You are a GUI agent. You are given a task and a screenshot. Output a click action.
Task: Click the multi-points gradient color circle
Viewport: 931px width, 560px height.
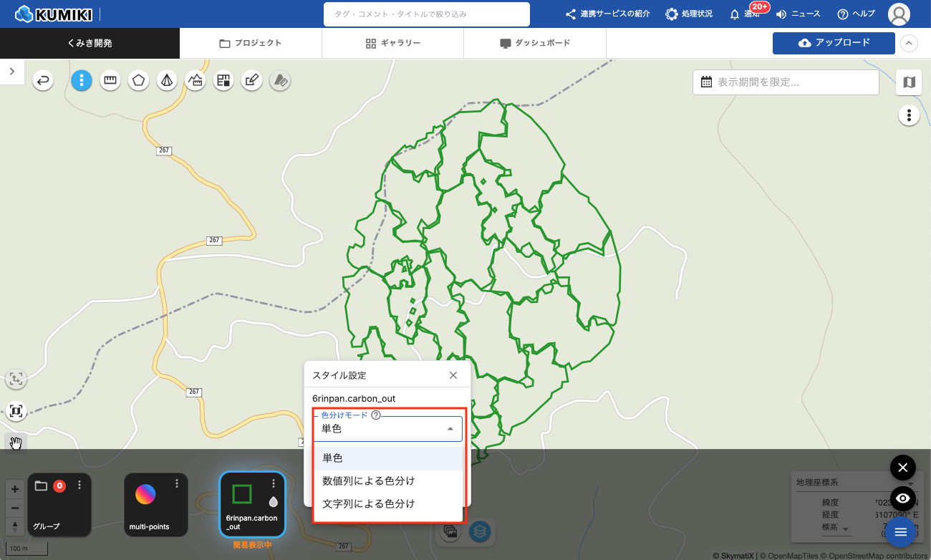coord(145,494)
